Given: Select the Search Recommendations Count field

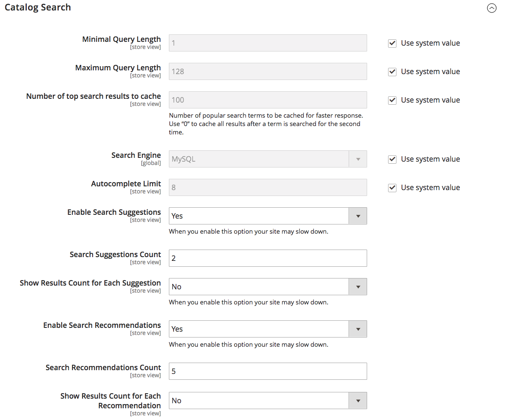Looking at the screenshot, I should point(268,371).
